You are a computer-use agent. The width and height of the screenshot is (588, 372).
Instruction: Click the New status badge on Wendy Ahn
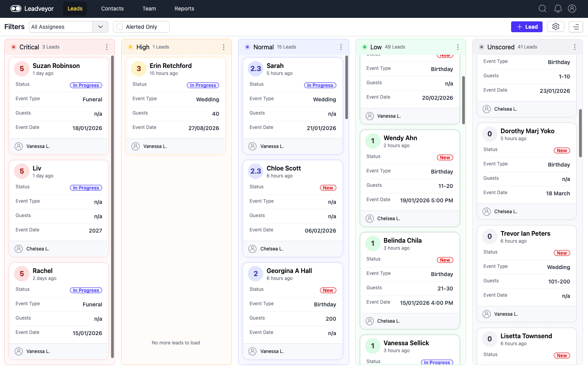tap(445, 157)
